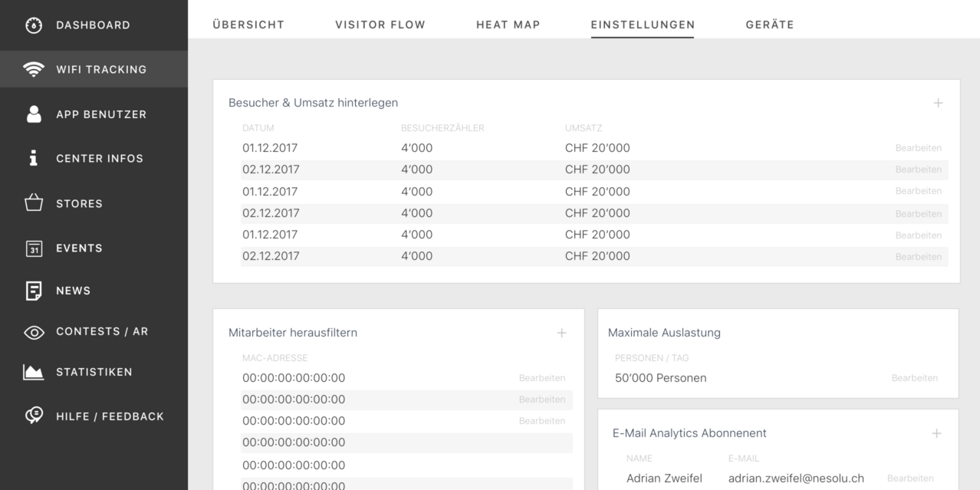Go to the Heat Map tab
Image resolution: width=980 pixels, height=490 pixels.
[x=508, y=25]
